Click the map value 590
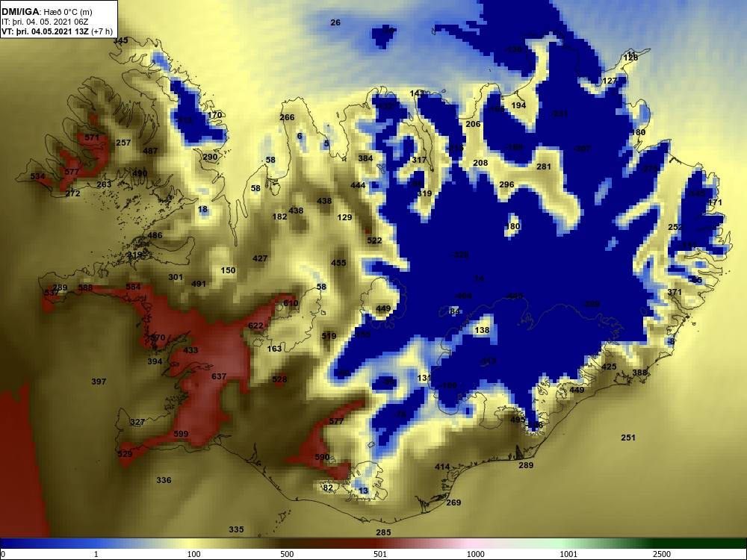This screenshot has width=747, height=560. (322, 457)
